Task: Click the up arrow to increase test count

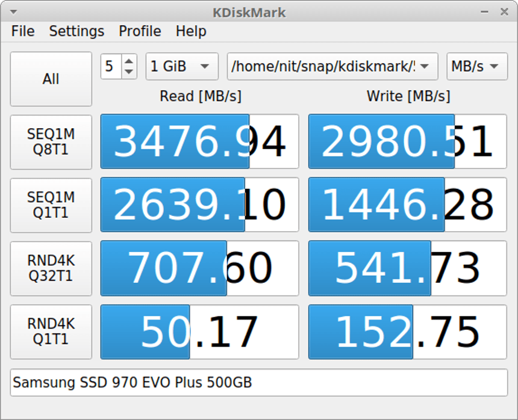Action: 128,61
